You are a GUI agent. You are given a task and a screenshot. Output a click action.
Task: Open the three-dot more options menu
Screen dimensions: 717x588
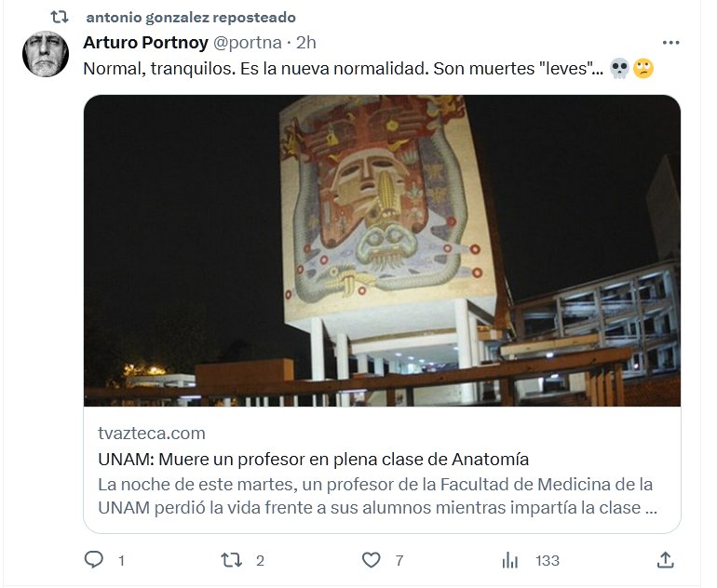coord(670,43)
